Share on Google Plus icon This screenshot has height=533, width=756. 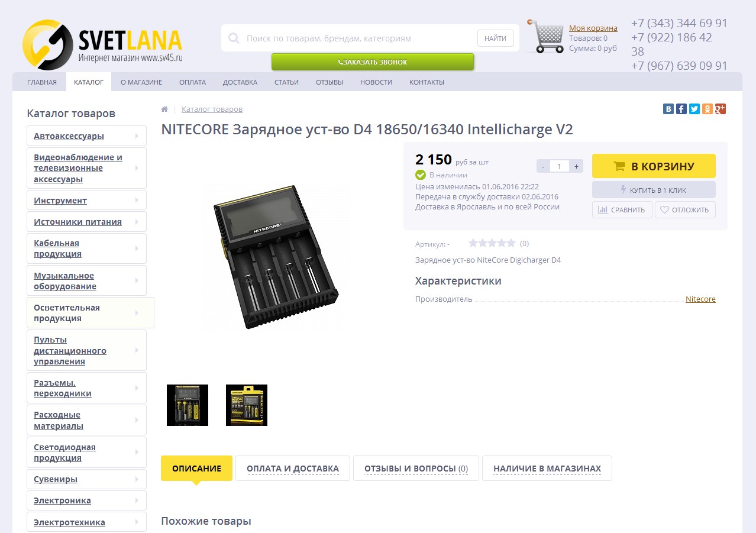point(721,109)
